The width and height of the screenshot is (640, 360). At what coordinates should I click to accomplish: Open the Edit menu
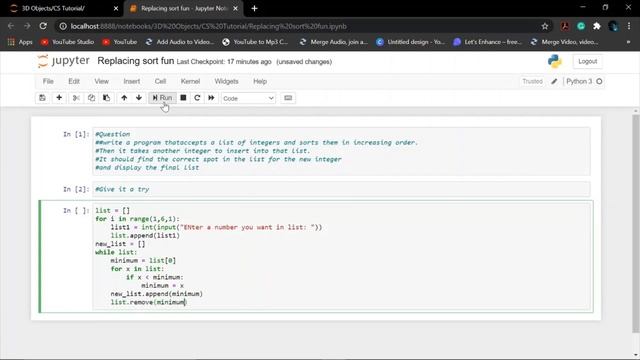tap(74, 81)
